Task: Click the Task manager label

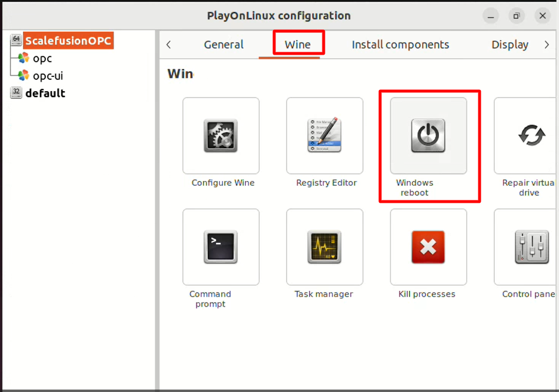Action: (x=324, y=294)
